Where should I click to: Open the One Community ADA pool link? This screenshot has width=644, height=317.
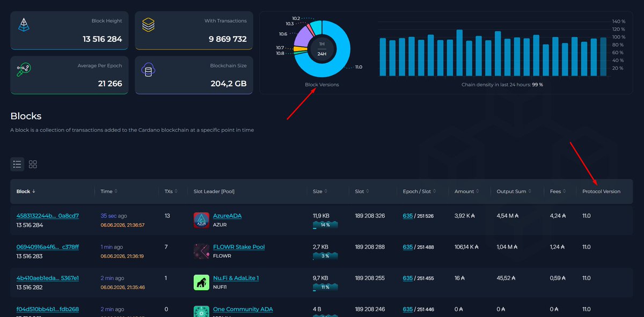click(243, 309)
